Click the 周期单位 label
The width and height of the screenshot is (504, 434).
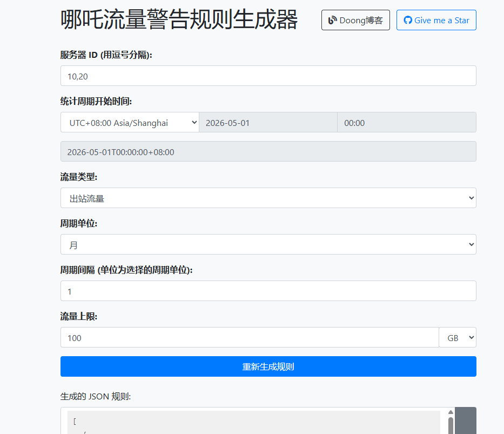[79, 223]
